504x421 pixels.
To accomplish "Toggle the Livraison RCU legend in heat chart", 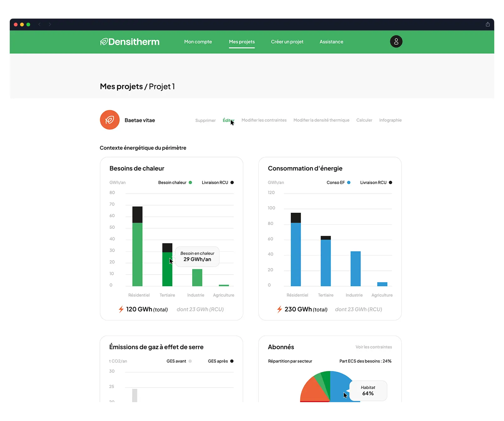I will click(218, 182).
